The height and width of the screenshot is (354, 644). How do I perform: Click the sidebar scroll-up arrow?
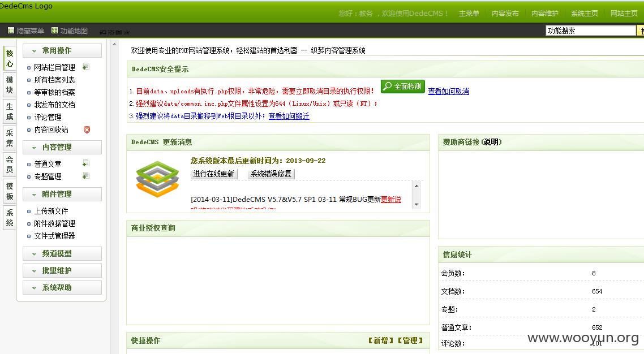tap(114, 44)
